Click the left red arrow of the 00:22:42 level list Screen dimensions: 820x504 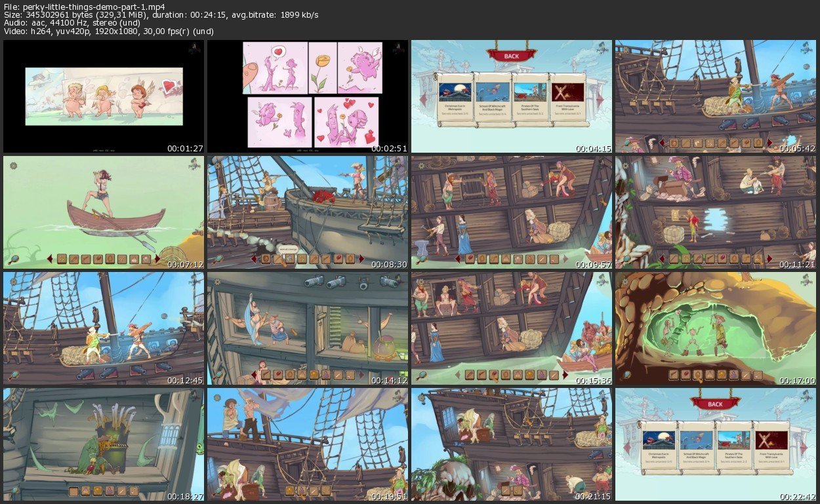point(627,447)
